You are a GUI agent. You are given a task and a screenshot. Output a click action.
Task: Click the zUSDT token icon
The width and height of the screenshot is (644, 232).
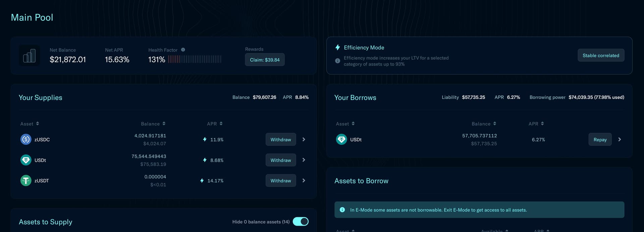click(26, 181)
